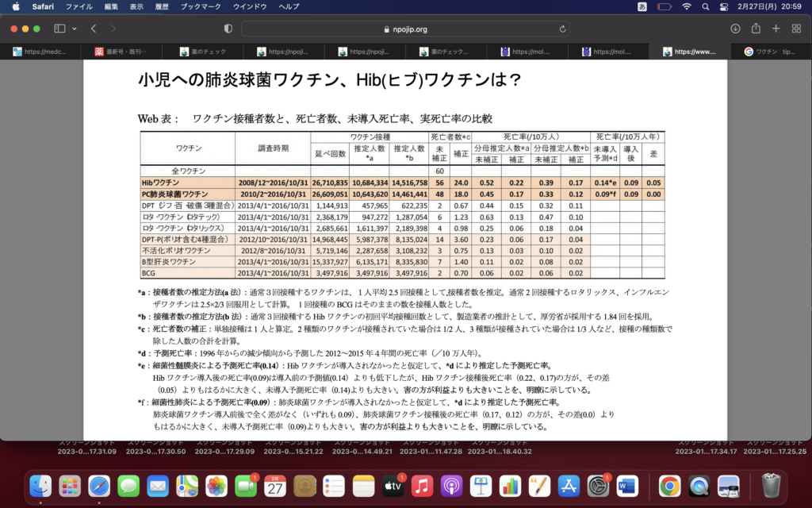812x508 pixels.
Task: Open Control Center in the menu bar
Action: (724, 6)
